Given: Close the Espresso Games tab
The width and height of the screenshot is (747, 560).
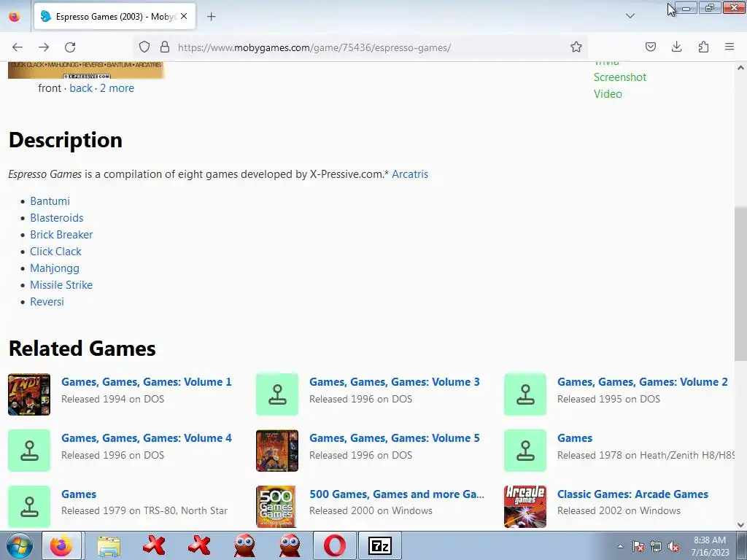Looking at the screenshot, I should click(x=184, y=16).
